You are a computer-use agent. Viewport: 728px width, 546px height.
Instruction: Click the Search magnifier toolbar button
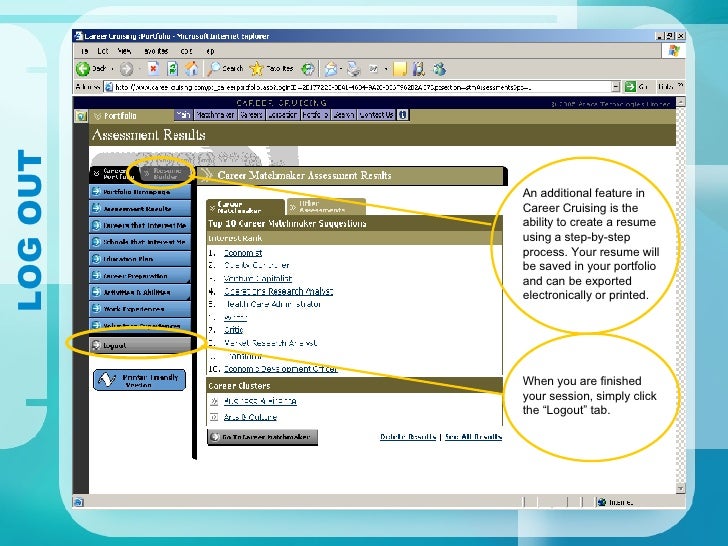225,69
